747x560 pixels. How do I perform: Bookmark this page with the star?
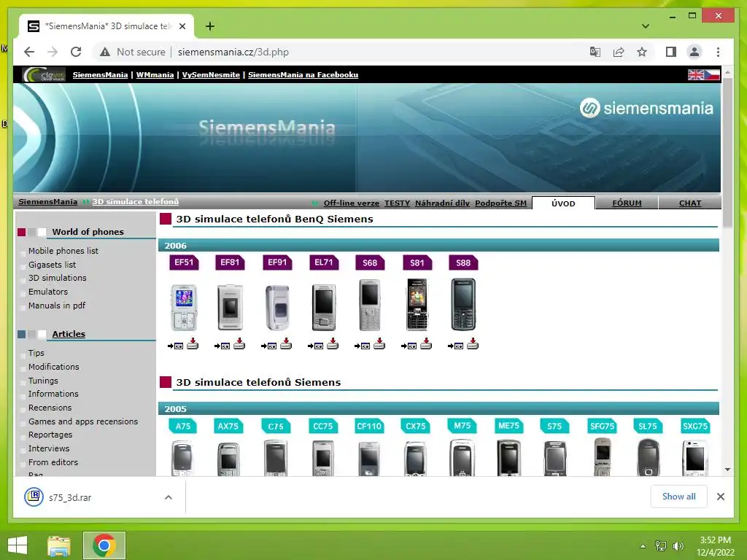642,52
